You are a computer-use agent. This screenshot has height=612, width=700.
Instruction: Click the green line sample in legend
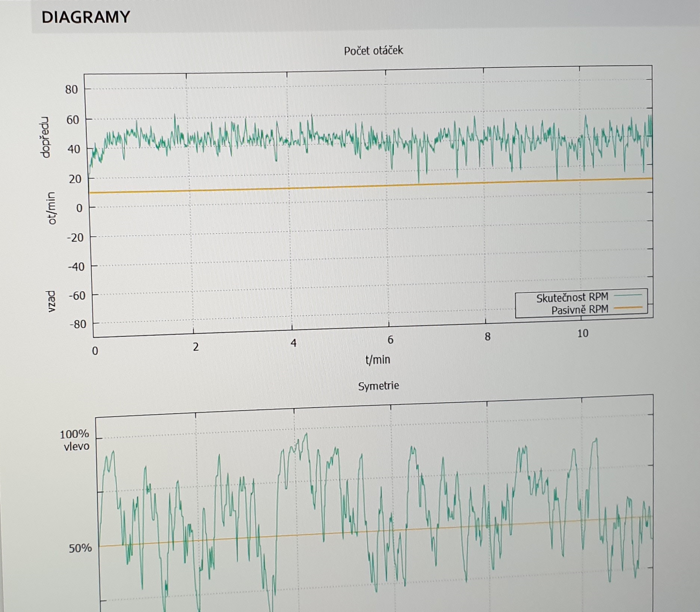tap(628, 295)
